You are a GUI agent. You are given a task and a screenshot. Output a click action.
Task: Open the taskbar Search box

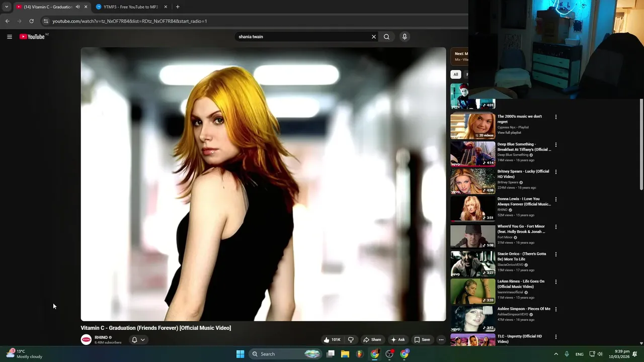coord(285,354)
